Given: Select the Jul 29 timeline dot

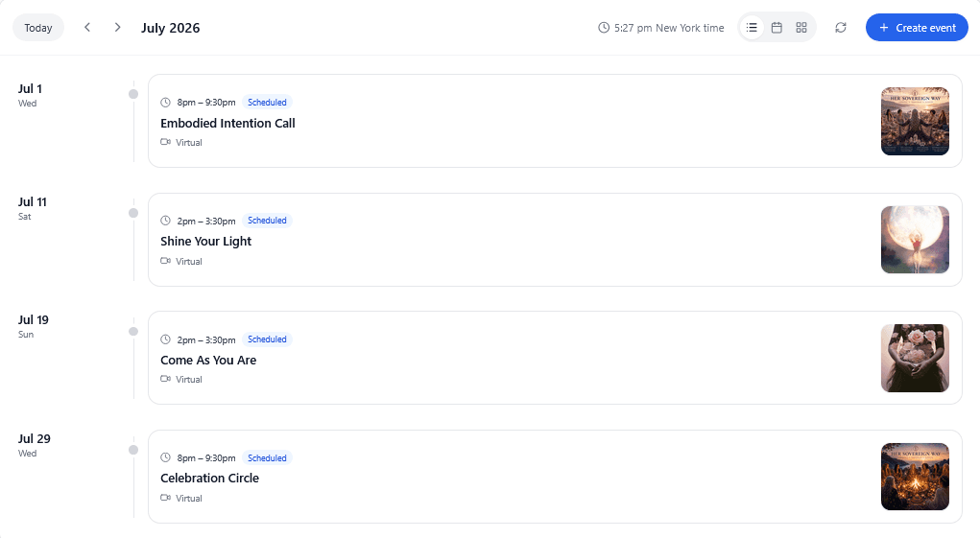Looking at the screenshot, I should [x=133, y=450].
